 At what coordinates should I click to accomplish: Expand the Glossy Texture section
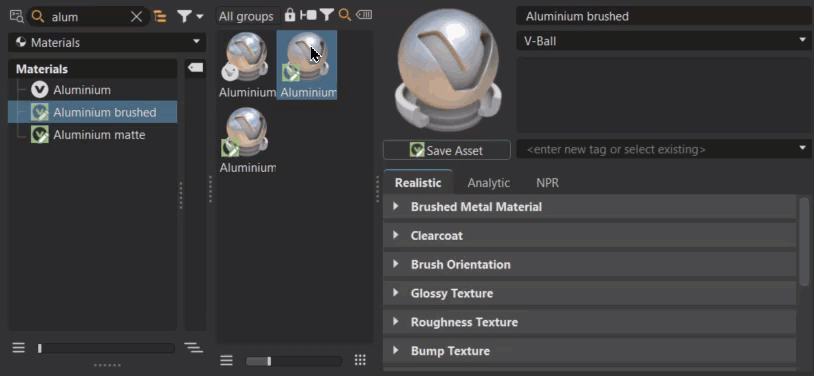coord(589,293)
